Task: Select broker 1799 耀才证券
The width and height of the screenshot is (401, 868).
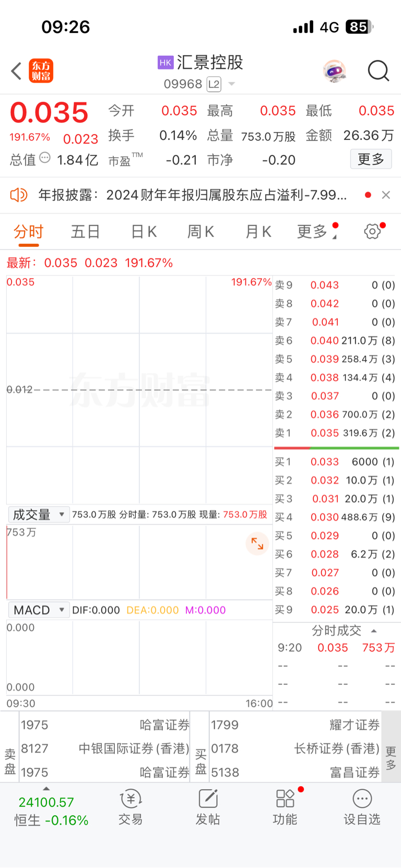Action: coord(295,725)
